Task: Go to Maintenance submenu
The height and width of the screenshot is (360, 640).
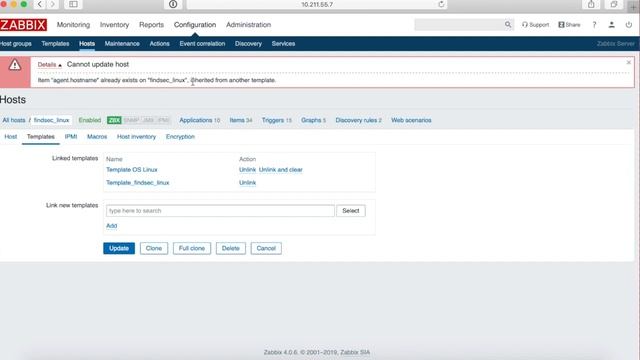Action: coord(122,44)
